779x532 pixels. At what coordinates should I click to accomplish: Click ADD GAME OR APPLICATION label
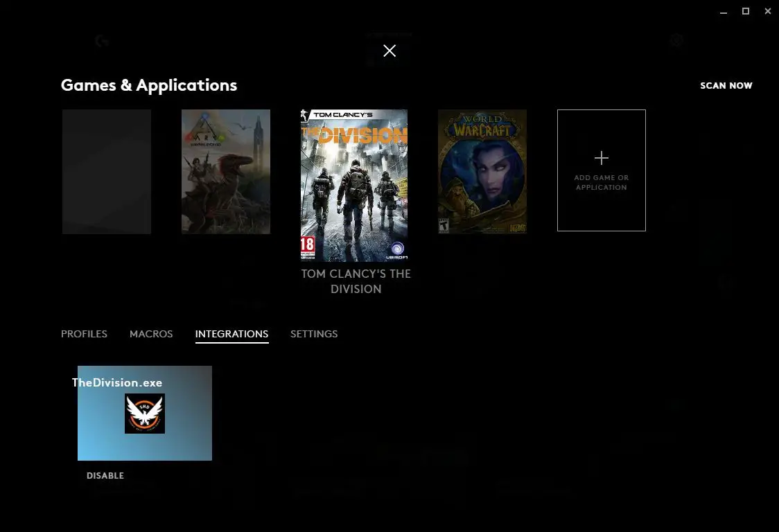601,182
